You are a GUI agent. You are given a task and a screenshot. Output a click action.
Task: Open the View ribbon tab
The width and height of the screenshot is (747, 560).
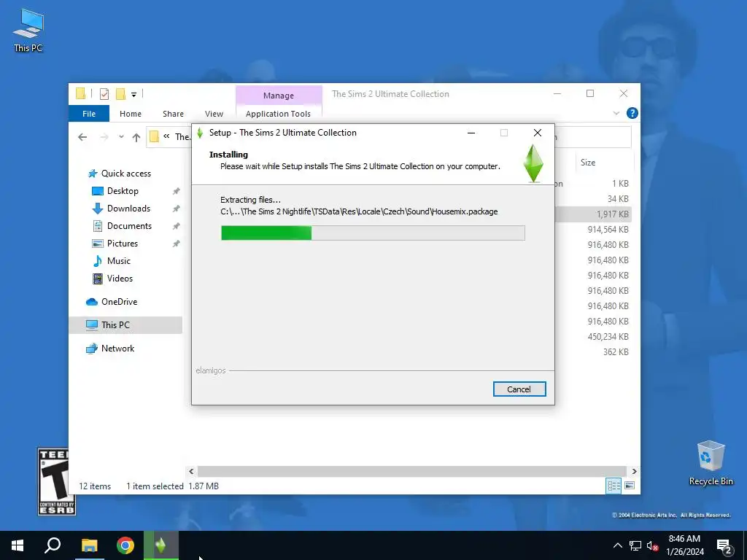pos(214,113)
